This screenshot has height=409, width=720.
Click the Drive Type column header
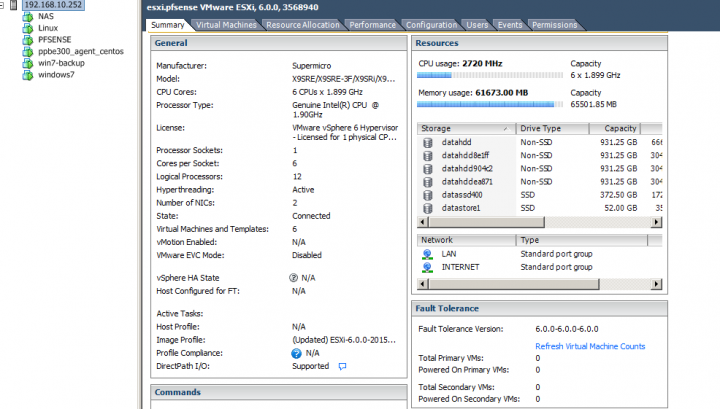[552, 129]
